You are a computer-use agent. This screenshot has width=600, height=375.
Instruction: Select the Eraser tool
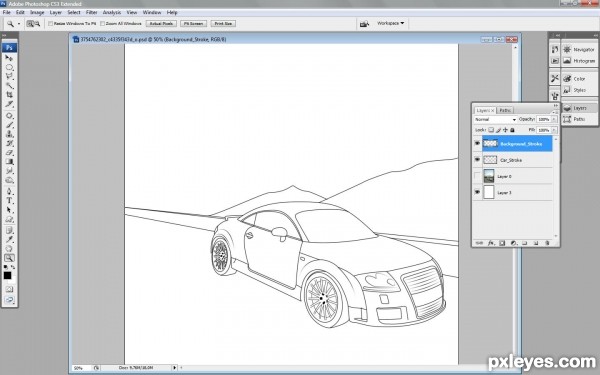click(x=9, y=152)
